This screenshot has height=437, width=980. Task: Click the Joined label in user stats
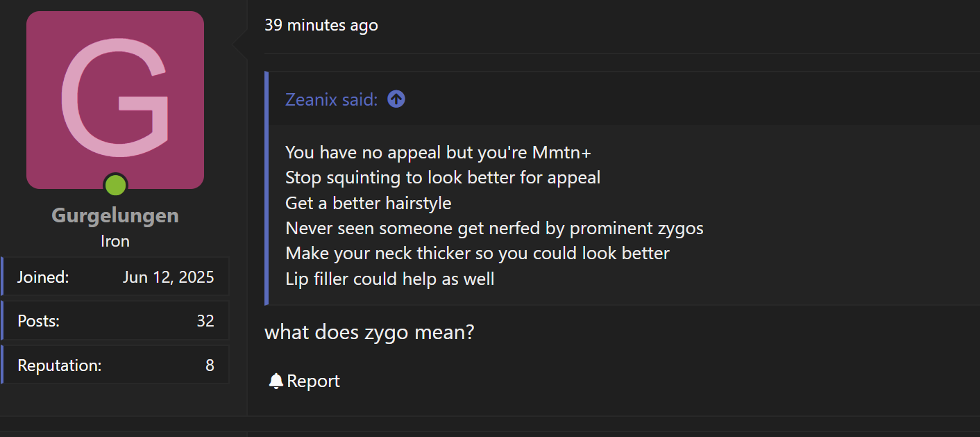pyautogui.click(x=43, y=277)
